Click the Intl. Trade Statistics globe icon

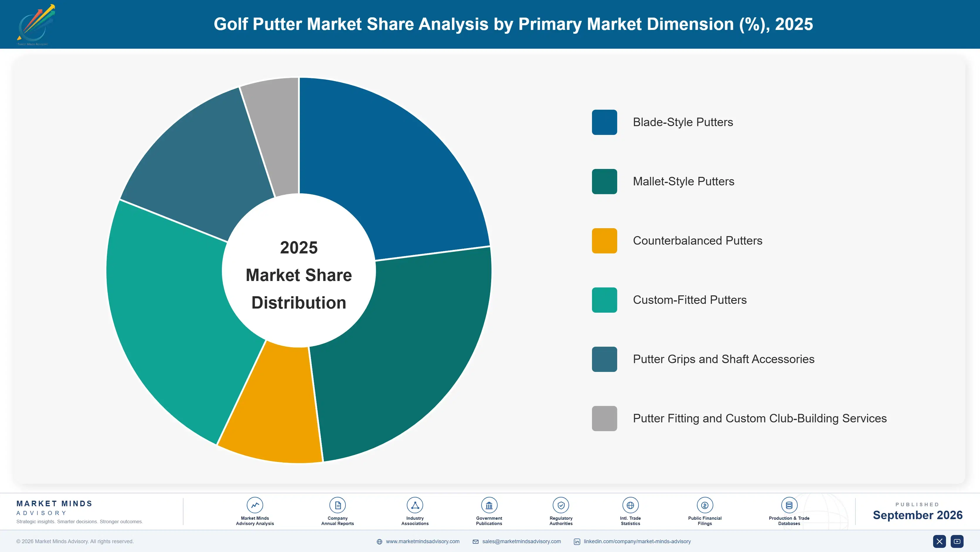(x=630, y=505)
